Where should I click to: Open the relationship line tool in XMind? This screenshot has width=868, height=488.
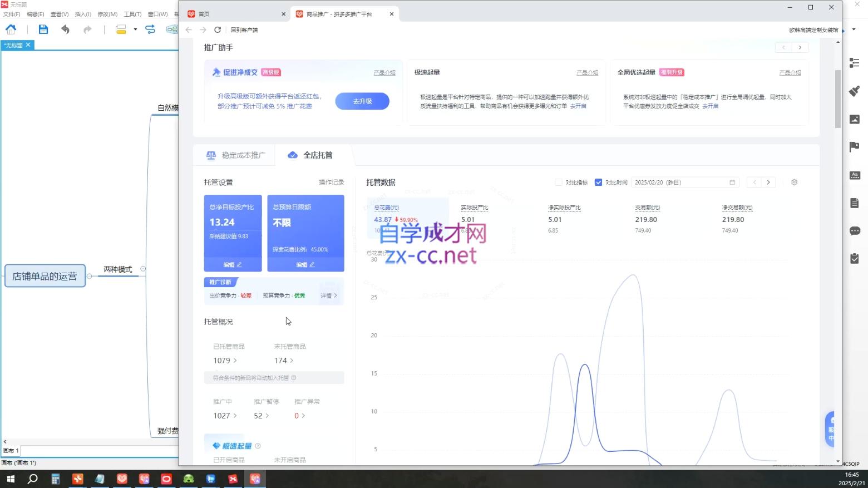(150, 29)
